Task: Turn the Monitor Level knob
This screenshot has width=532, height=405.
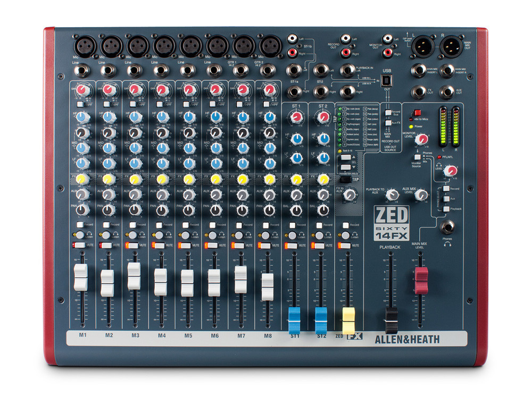Action: point(421,140)
